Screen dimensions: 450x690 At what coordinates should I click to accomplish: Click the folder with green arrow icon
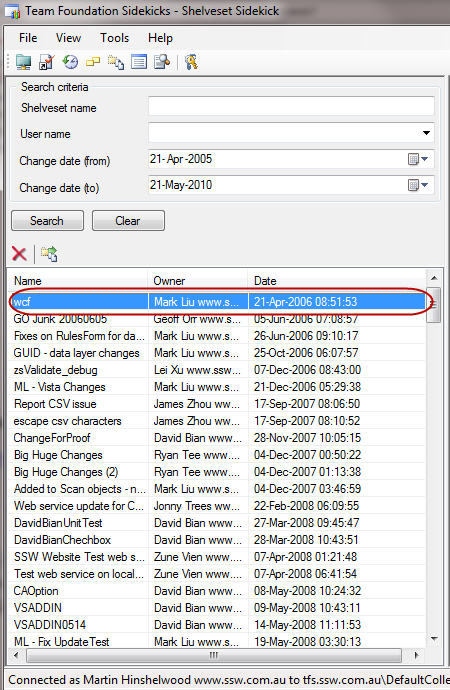pyautogui.click(x=49, y=254)
